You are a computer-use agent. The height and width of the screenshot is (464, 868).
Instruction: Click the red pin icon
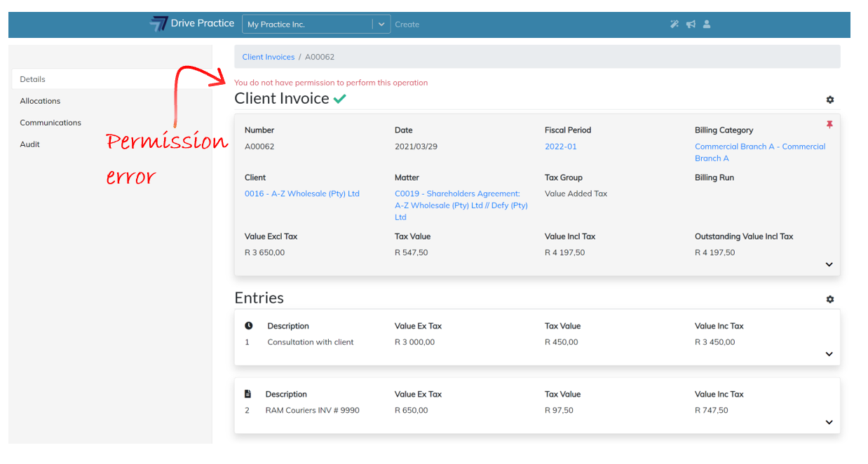829,125
